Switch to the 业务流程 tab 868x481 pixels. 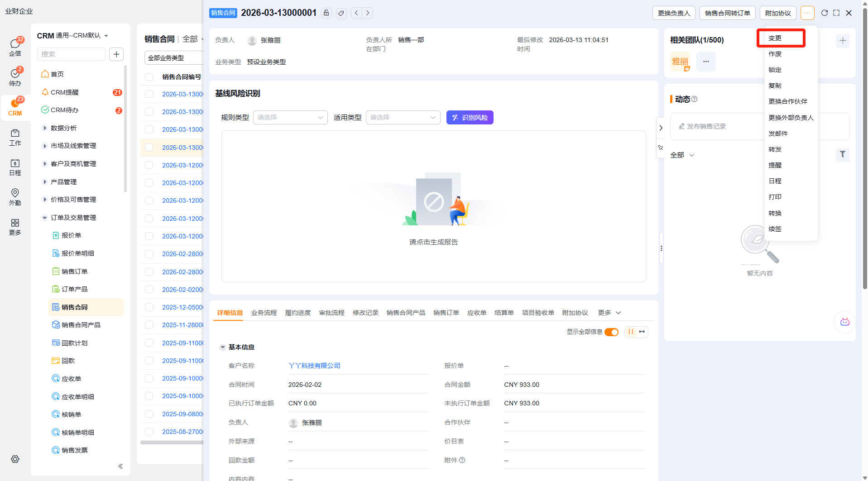pyautogui.click(x=264, y=313)
